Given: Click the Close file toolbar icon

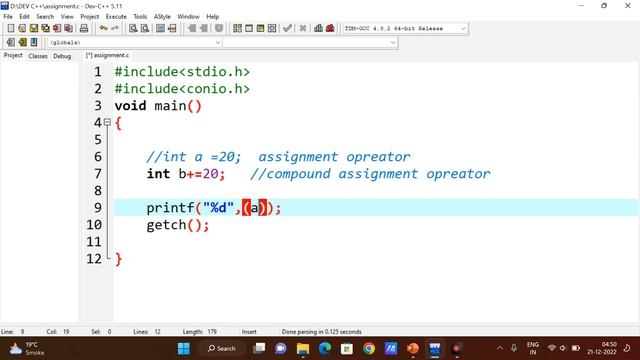Looking at the screenshot, I should 57,28.
